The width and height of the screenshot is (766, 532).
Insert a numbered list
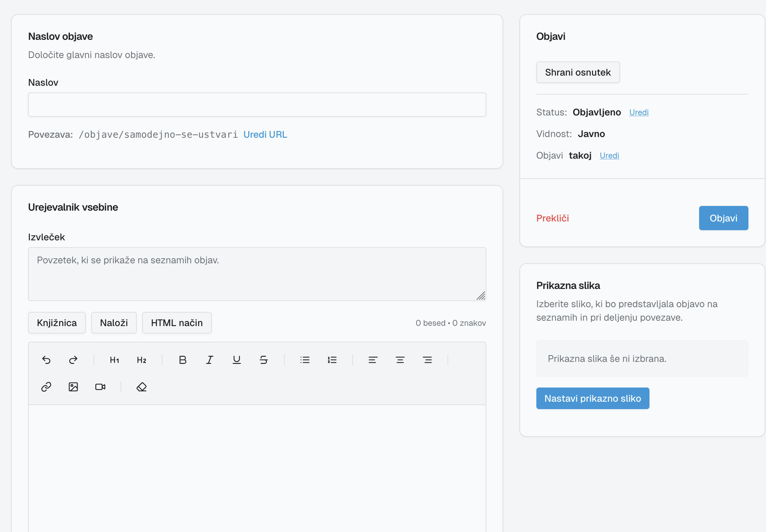(332, 360)
